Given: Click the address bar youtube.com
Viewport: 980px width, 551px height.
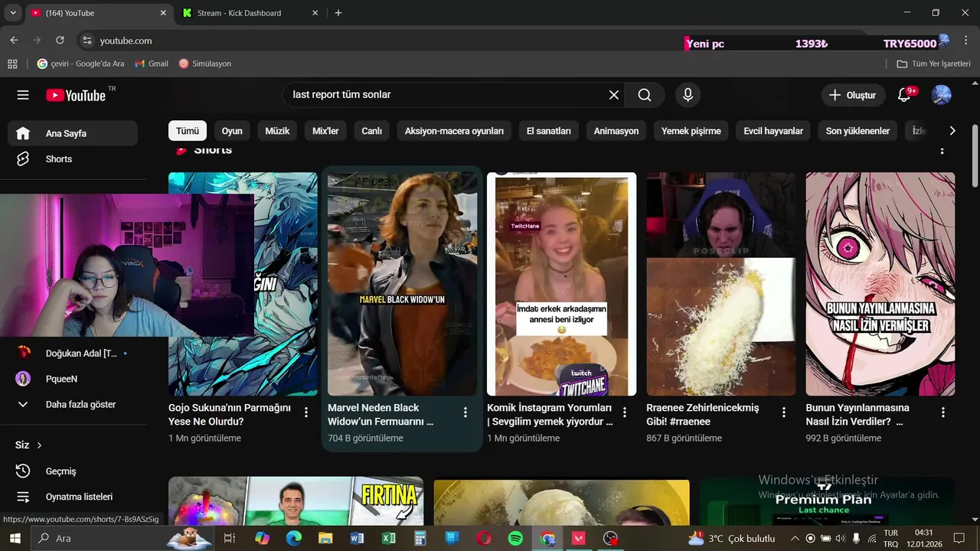Looking at the screenshot, I should point(126,41).
